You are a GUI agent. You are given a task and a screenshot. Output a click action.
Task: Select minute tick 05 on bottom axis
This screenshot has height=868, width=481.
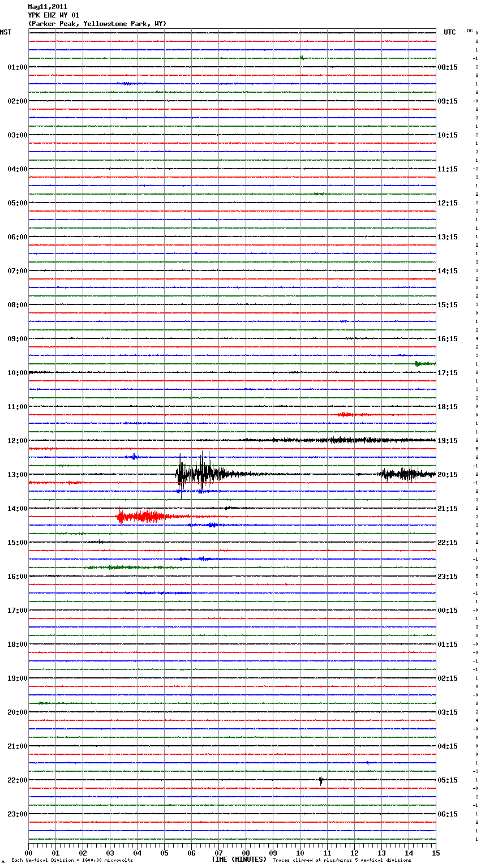164,853
